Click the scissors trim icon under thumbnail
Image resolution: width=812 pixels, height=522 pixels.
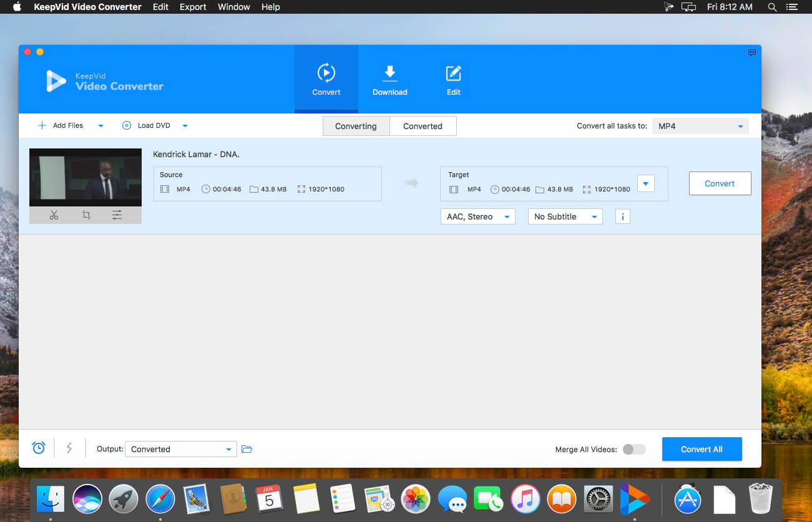pos(54,215)
